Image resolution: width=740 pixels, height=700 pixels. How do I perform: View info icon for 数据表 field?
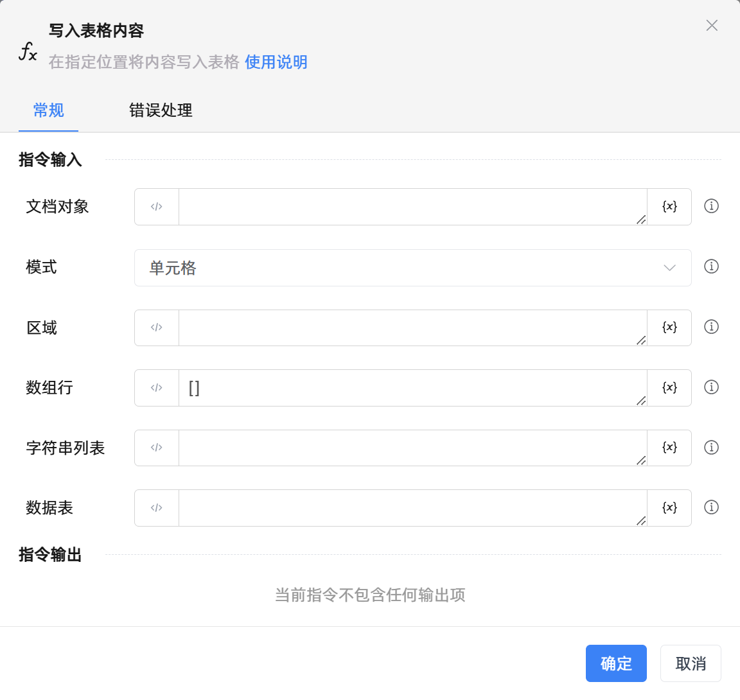coord(711,507)
